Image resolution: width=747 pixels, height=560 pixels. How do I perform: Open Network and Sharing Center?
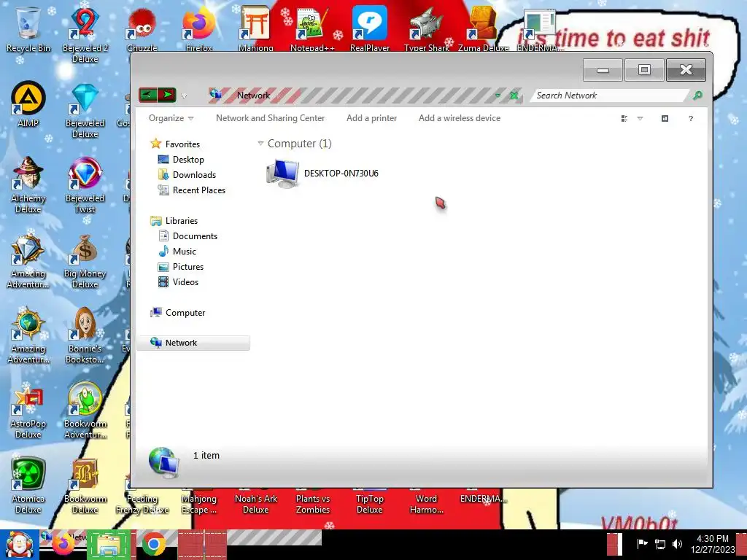(270, 118)
